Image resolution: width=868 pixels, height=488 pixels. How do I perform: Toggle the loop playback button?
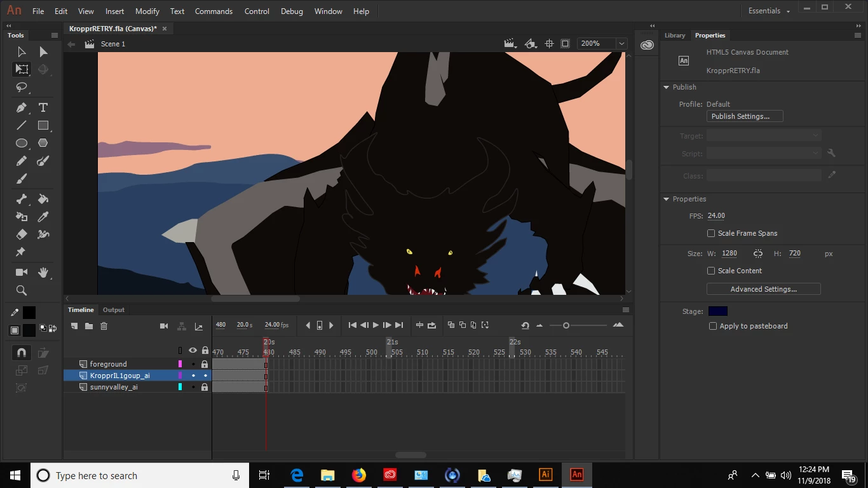(432, 325)
